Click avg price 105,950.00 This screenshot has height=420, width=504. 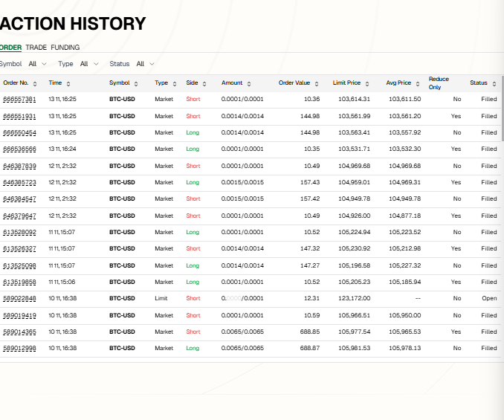click(405, 316)
